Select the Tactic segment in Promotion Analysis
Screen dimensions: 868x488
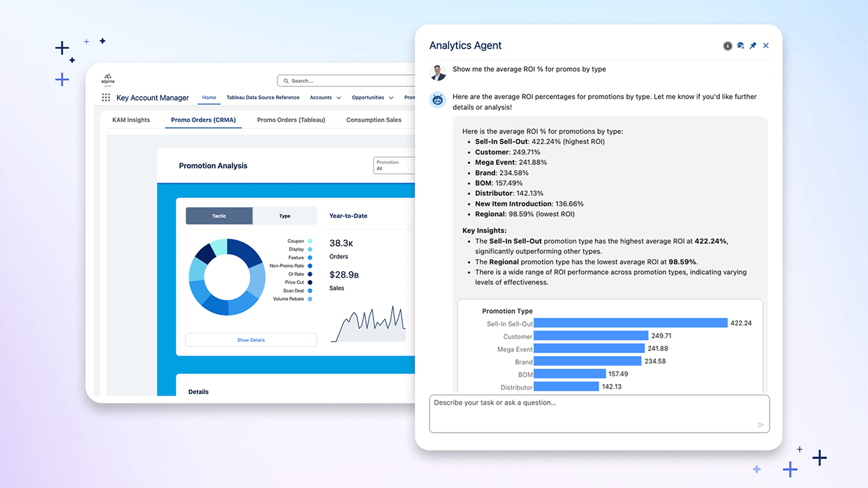pos(219,216)
